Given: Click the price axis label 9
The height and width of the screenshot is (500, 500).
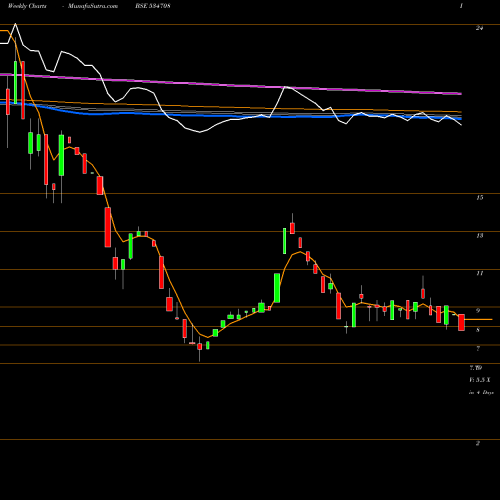Looking at the screenshot, I should (x=478, y=311).
